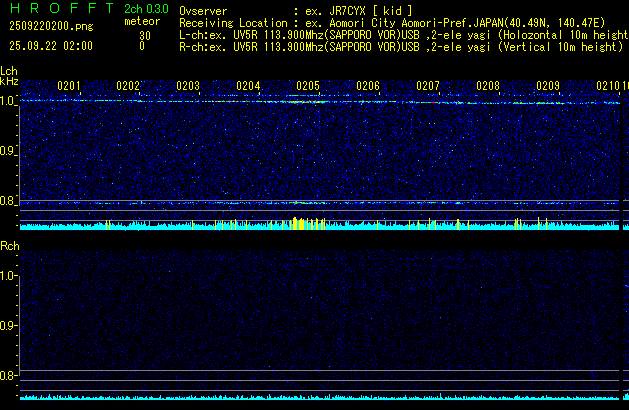Go to the 0209 time marker
629x410 pixels.
[548, 87]
